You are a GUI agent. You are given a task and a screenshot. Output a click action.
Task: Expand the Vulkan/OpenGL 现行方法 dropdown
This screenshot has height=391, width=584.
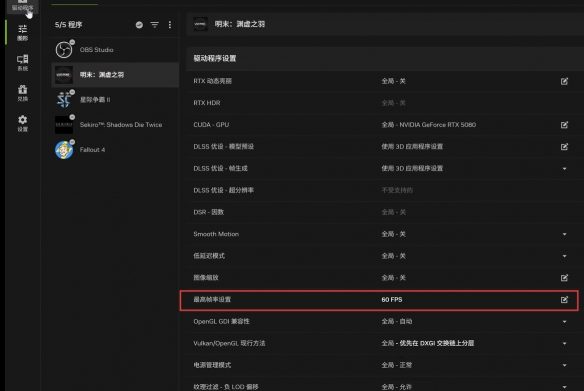565,343
